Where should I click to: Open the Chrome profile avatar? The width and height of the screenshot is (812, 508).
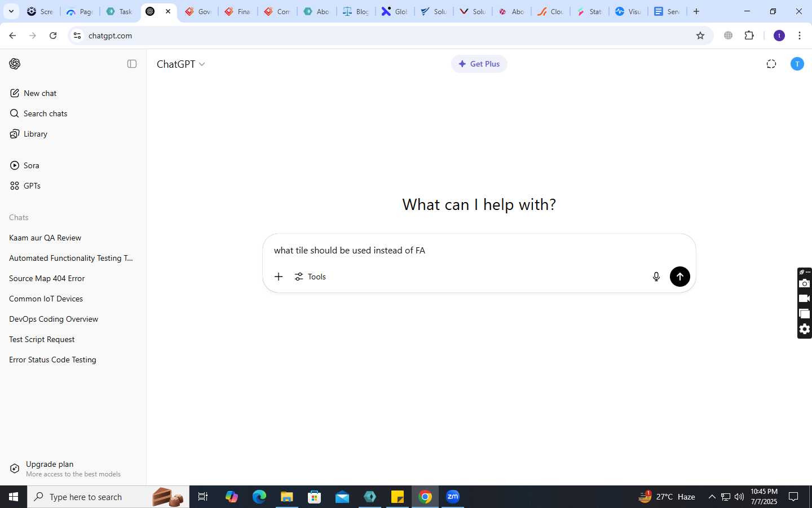779,36
